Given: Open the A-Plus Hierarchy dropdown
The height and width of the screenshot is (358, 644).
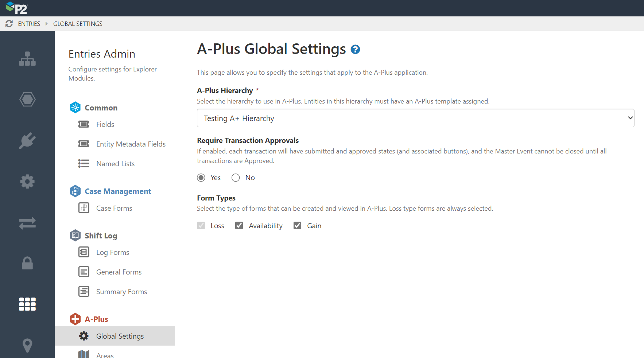Looking at the screenshot, I should (x=415, y=118).
